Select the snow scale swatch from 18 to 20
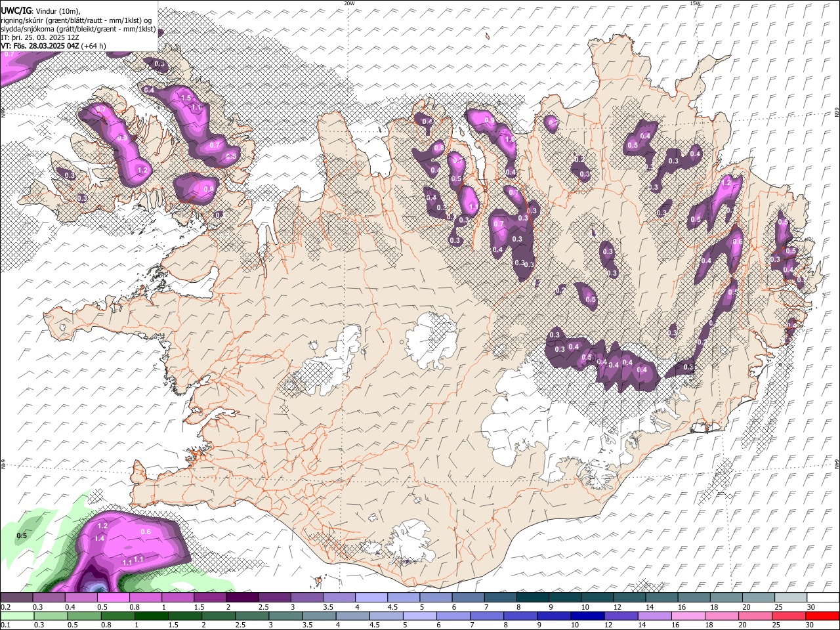This screenshot has height=630, width=840. pyautogui.click(x=725, y=598)
